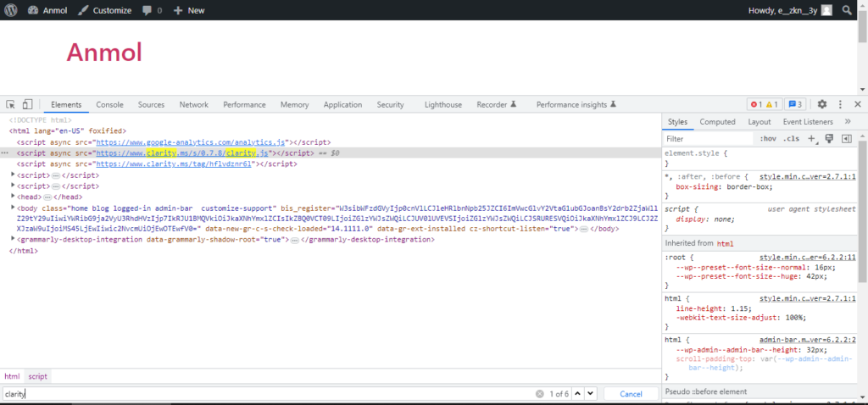Open the Sources tab
The width and height of the screenshot is (868, 405).
(151, 104)
